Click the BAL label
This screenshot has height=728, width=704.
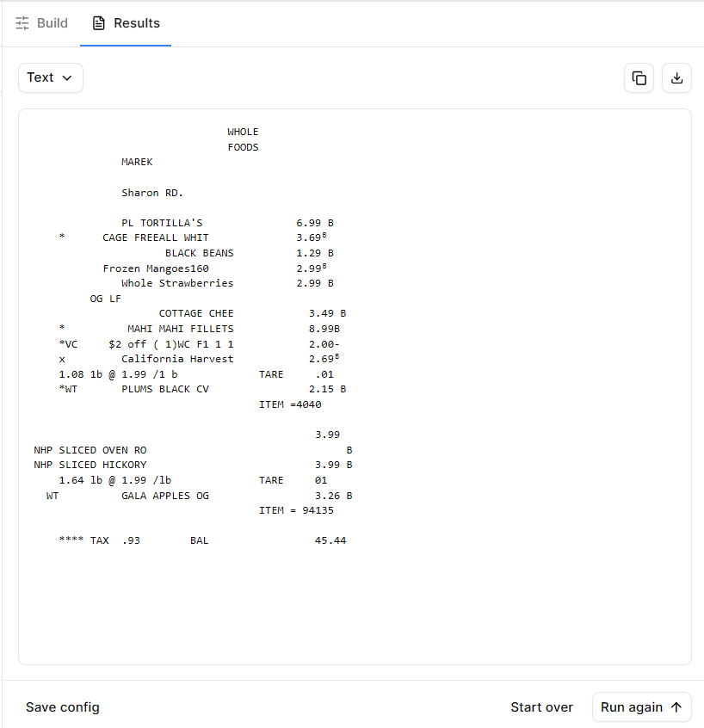[199, 540]
